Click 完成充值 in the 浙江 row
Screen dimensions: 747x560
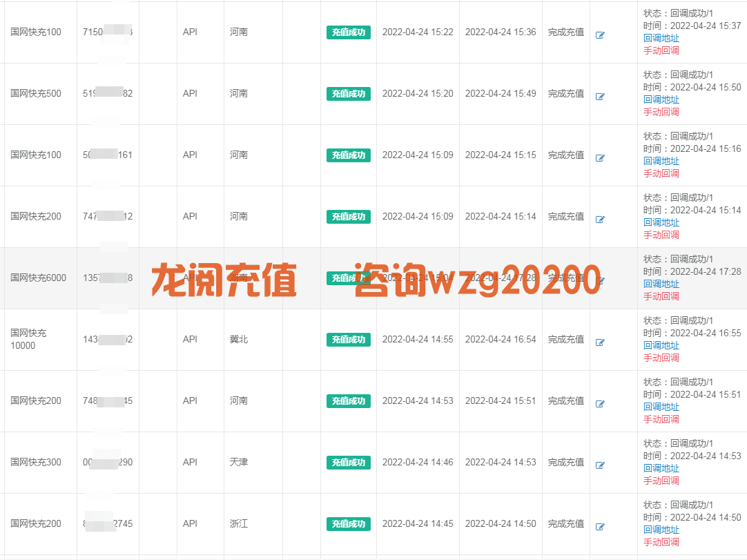click(x=566, y=524)
